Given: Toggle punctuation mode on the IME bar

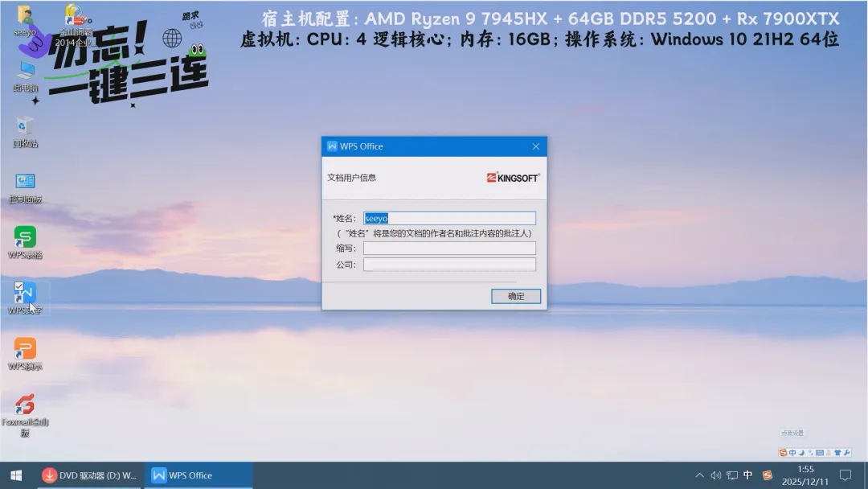Looking at the screenshot, I should click(x=810, y=453).
